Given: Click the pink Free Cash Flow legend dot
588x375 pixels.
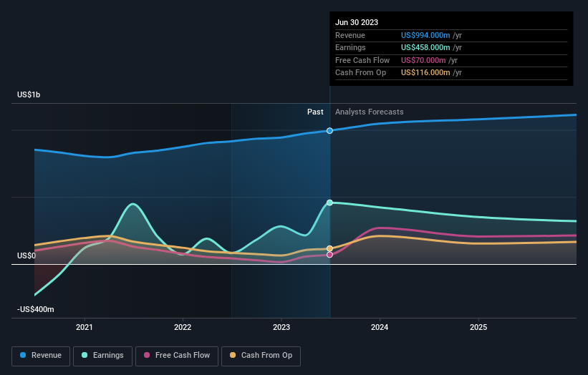Looking at the screenshot, I should pyautogui.click(x=147, y=355).
